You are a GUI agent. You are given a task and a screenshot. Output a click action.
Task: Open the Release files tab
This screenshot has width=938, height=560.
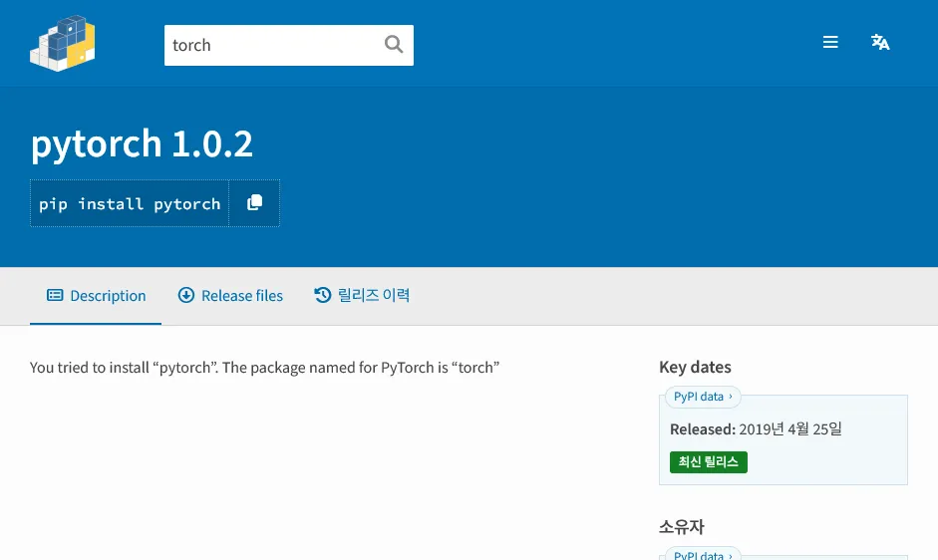[230, 296]
